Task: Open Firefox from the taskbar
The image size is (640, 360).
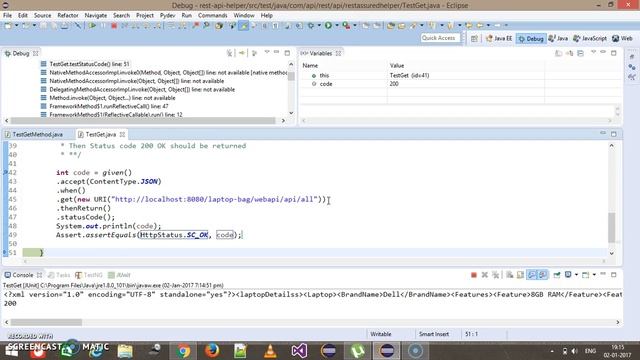Action: pos(212,351)
